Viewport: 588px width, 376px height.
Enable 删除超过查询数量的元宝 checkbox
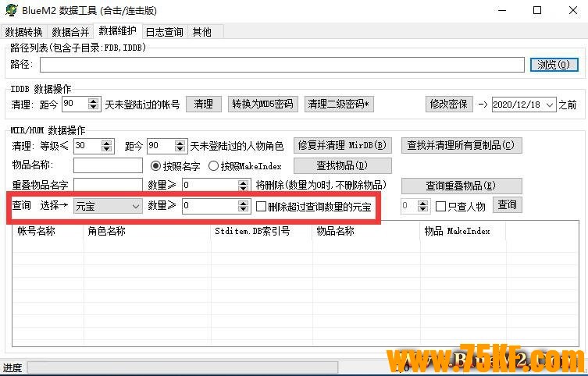pos(262,206)
